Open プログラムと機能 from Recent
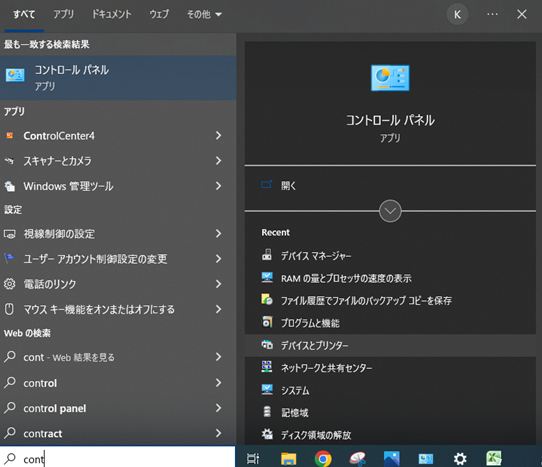 (x=310, y=323)
